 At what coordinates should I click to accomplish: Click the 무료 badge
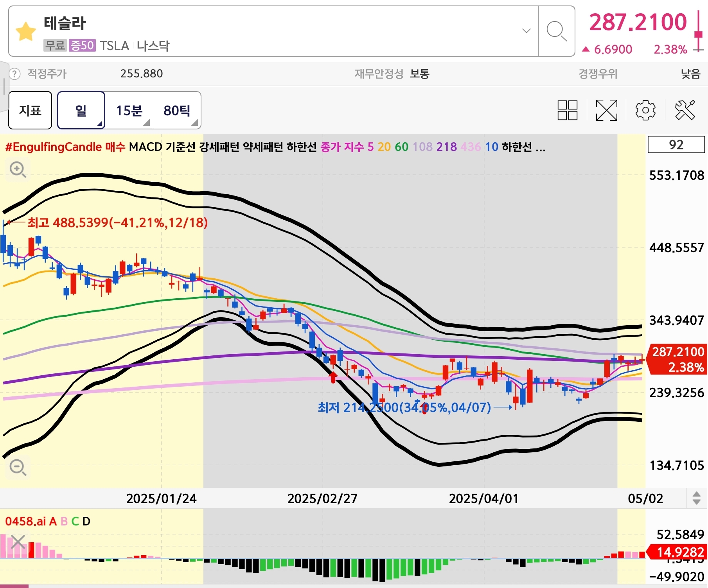pyautogui.click(x=55, y=46)
